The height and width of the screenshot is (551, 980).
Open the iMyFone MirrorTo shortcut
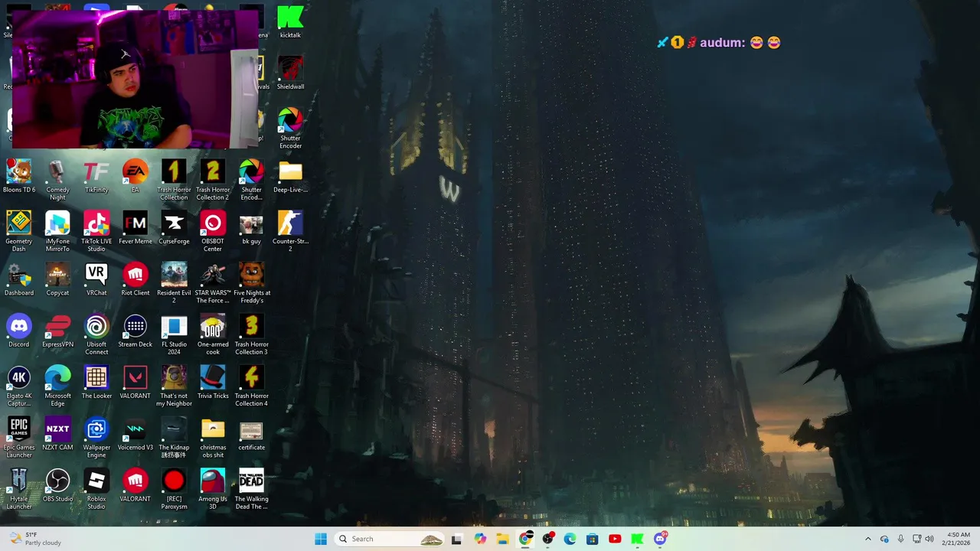(x=57, y=232)
